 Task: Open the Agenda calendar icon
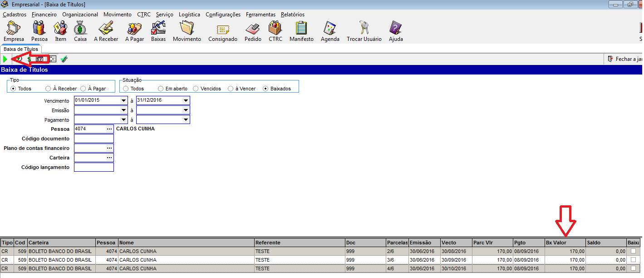coord(330,31)
